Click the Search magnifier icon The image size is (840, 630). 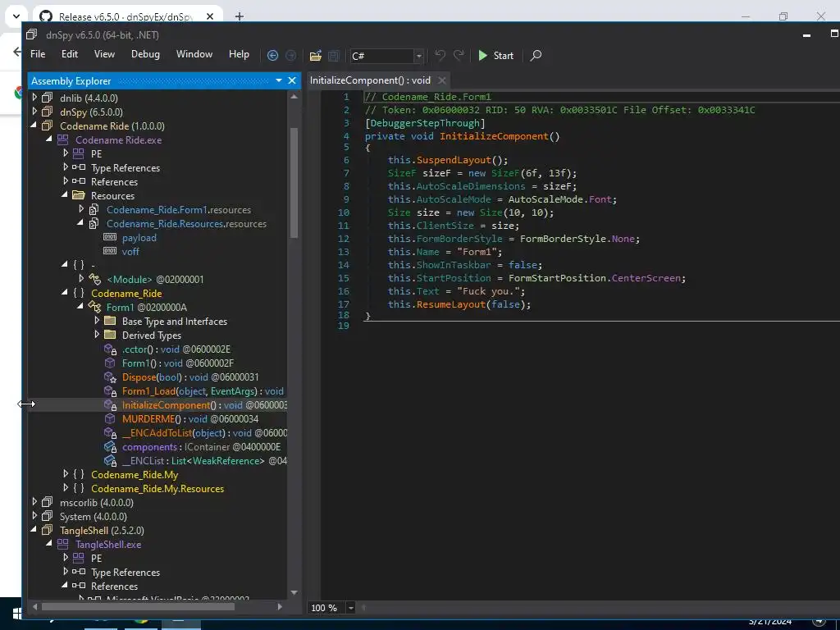click(536, 55)
